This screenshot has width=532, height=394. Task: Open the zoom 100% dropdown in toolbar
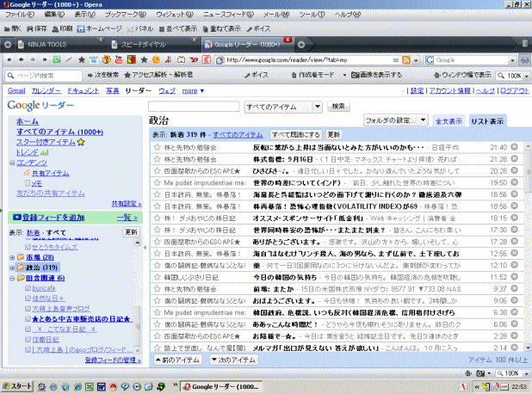tap(526, 76)
